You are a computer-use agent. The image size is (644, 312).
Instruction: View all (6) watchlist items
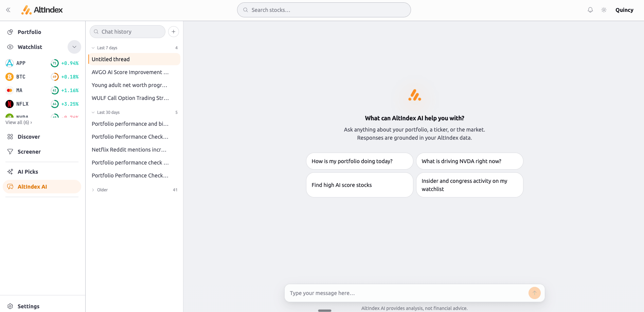coord(19,122)
